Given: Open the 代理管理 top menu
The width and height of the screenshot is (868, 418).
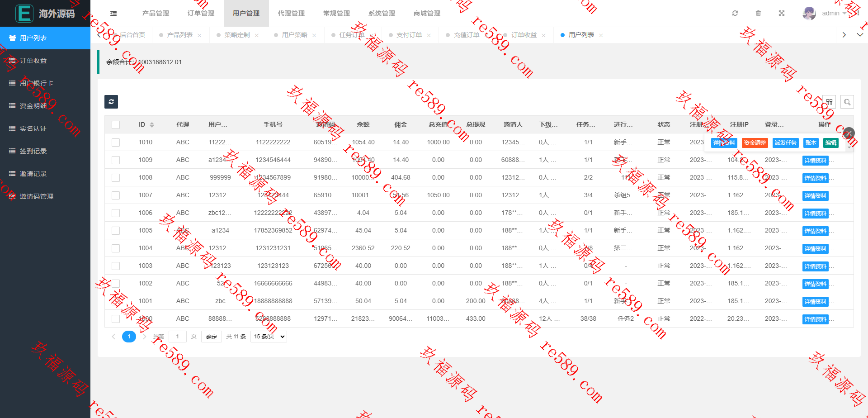Looking at the screenshot, I should pyautogui.click(x=291, y=13).
